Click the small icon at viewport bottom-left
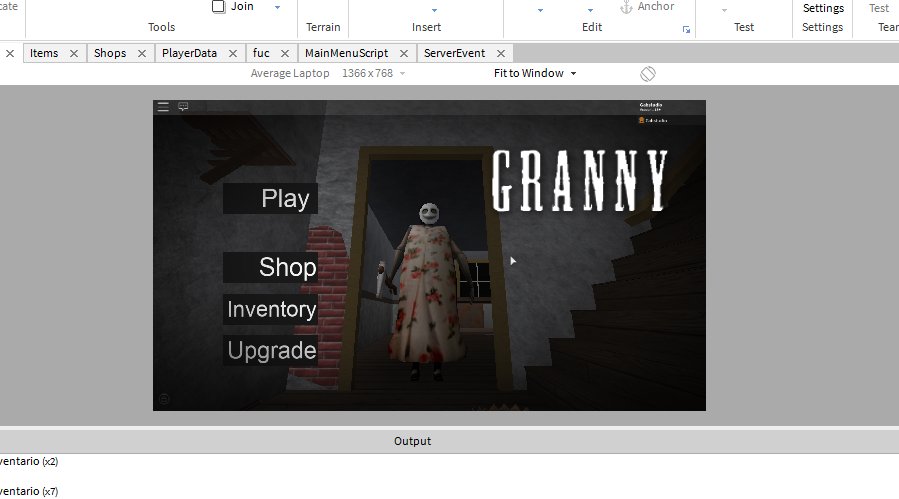 tap(164, 399)
